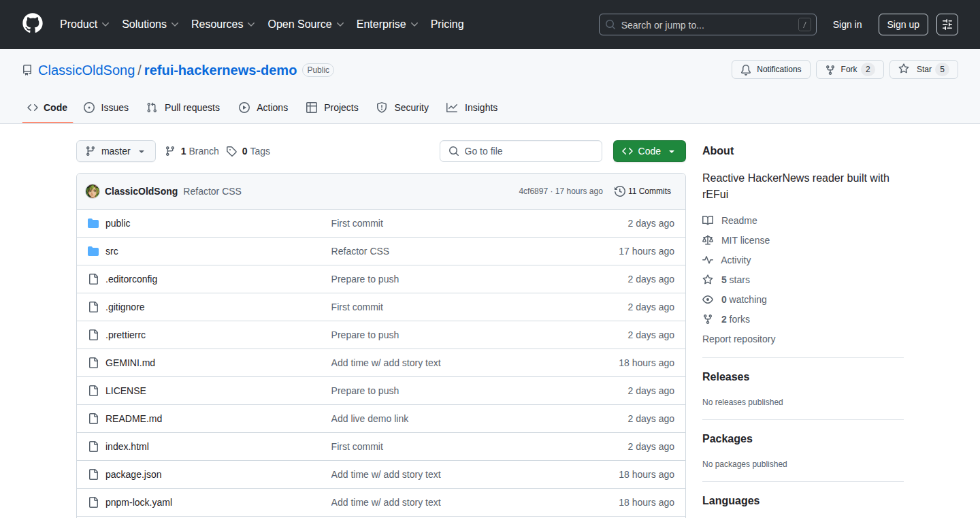980x518 pixels.
Task: Click the package.json file icon
Action: (93, 474)
